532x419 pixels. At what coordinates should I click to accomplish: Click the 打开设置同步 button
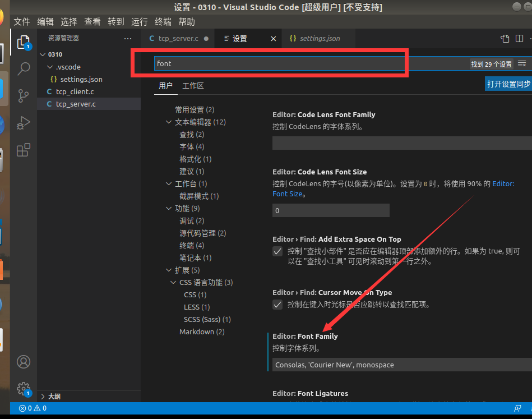click(x=508, y=84)
